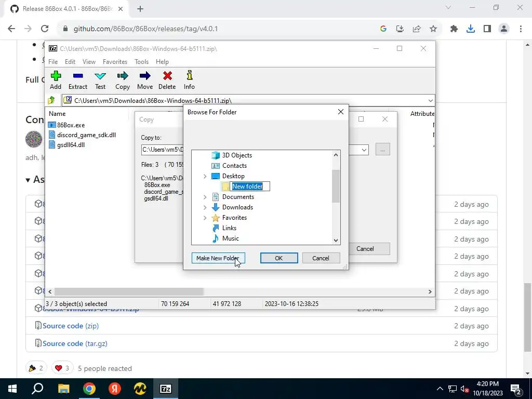Viewport: 532px width, 399px height.
Task: Select the Contacts folder icon
Action: pos(216,166)
